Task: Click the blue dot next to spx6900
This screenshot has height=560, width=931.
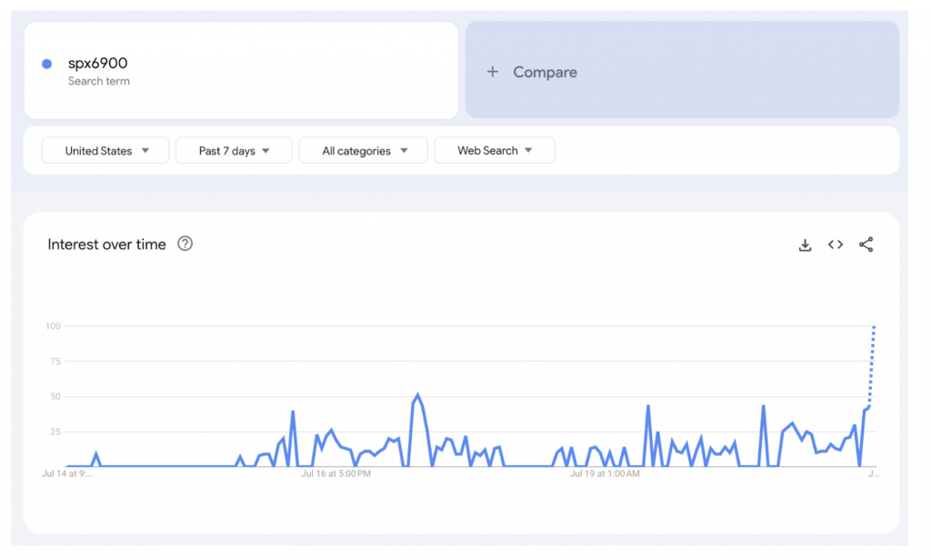Action: tap(47, 64)
